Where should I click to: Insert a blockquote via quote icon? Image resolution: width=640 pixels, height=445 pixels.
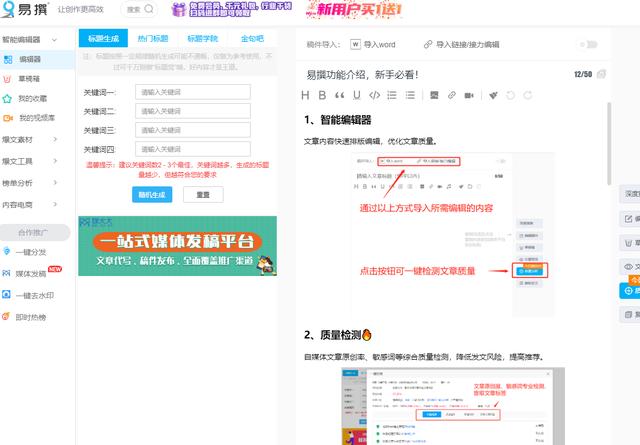(x=339, y=96)
